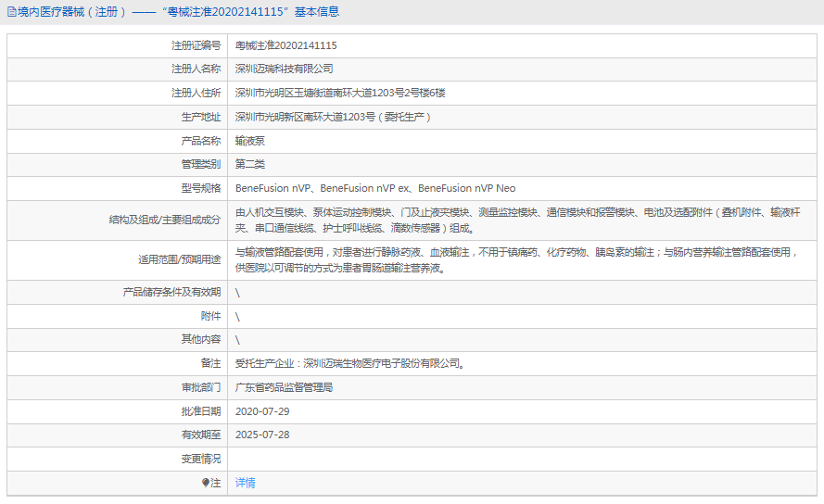Select product name 输液泵
The width and height of the screenshot is (824, 504).
(249, 141)
